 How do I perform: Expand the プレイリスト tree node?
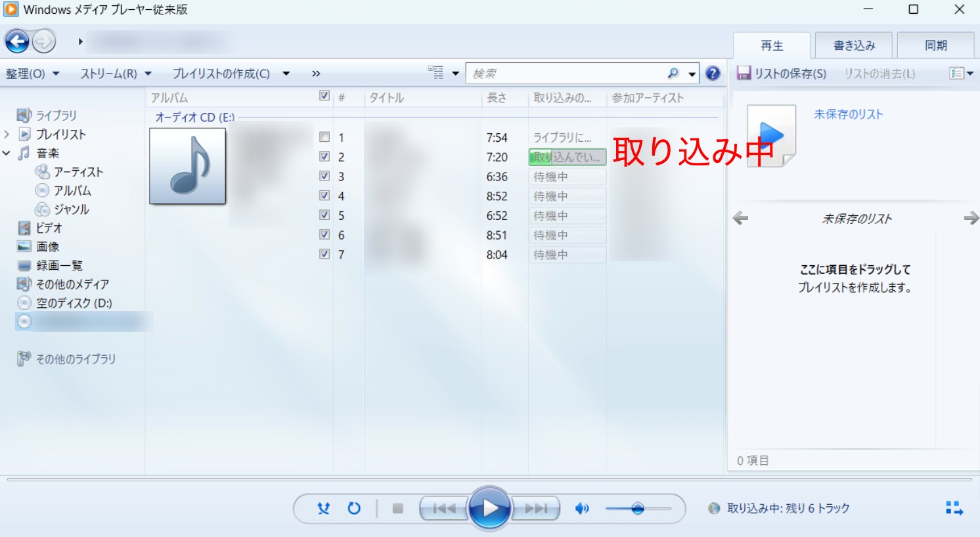(7, 134)
